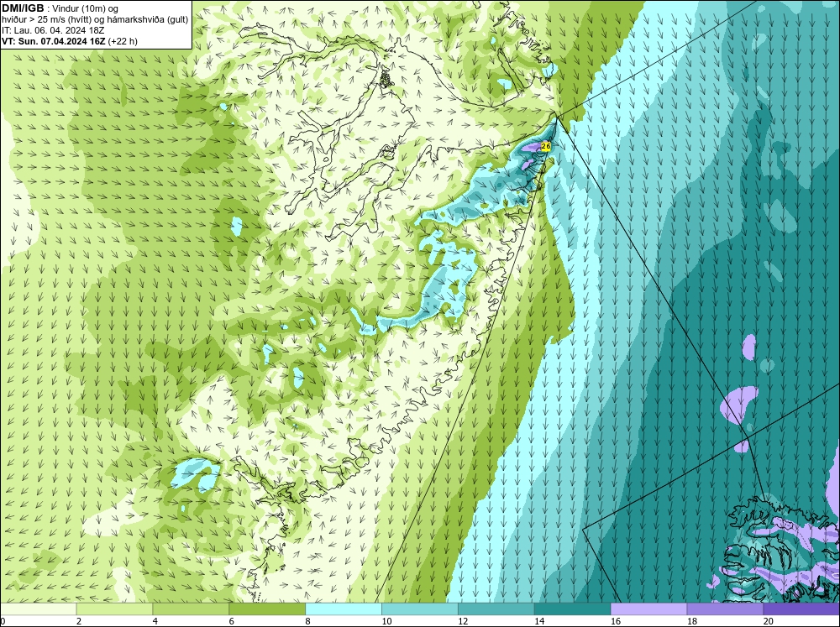
Task: Click the 18–20 m/s purple legend swatch
Action: pos(725,609)
